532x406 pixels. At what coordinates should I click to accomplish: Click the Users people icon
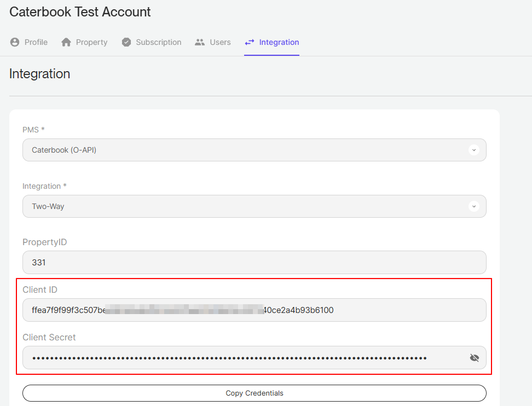(200, 42)
